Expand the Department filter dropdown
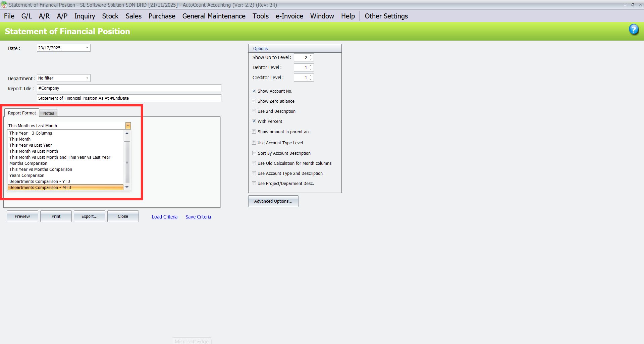Viewport: 644px width, 344px height. (x=87, y=78)
